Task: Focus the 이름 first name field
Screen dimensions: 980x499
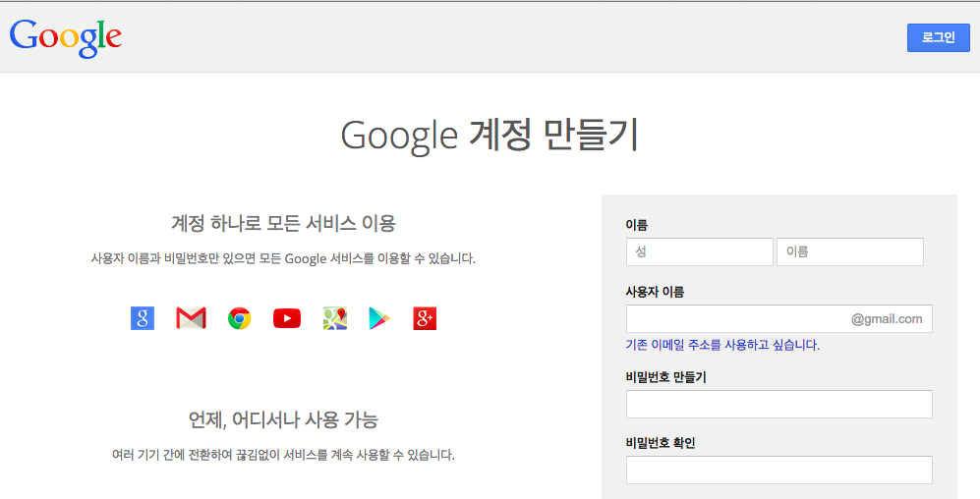Action: [850, 251]
